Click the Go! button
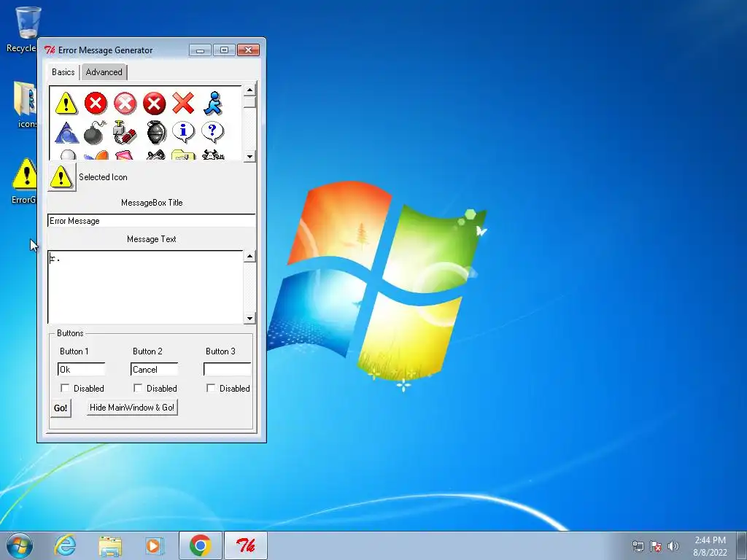Image resolution: width=747 pixels, height=560 pixels. coord(61,408)
